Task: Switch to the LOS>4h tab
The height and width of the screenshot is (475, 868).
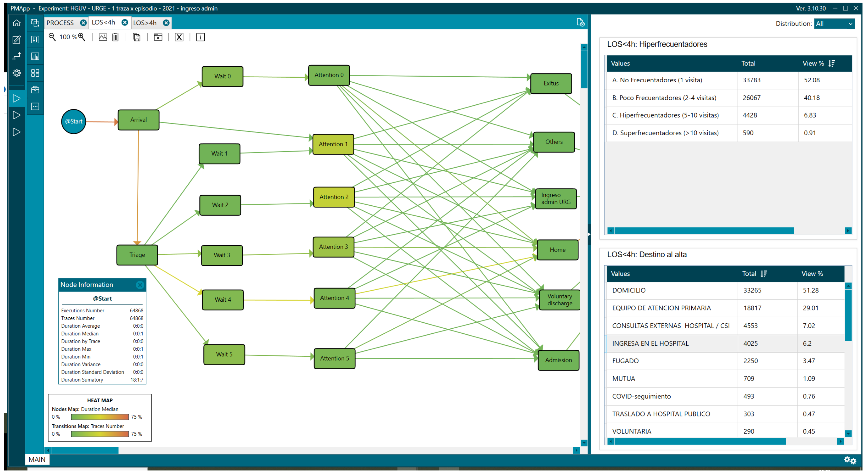Action: click(x=145, y=23)
